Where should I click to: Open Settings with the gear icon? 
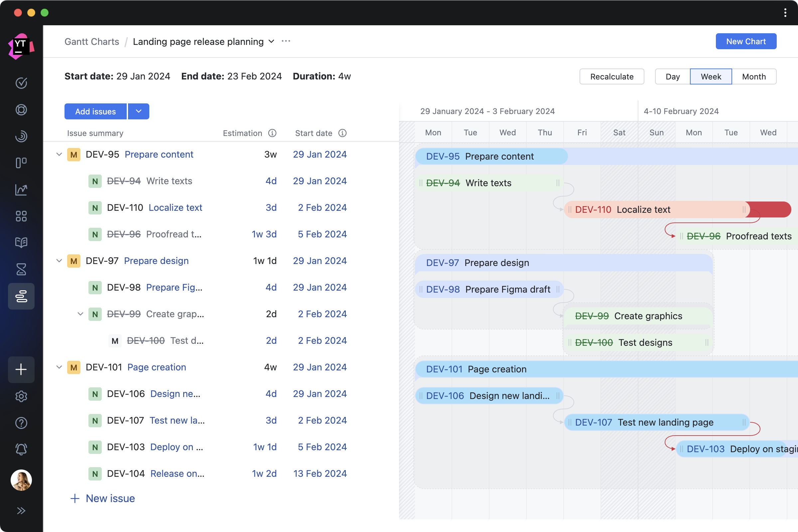point(21,396)
